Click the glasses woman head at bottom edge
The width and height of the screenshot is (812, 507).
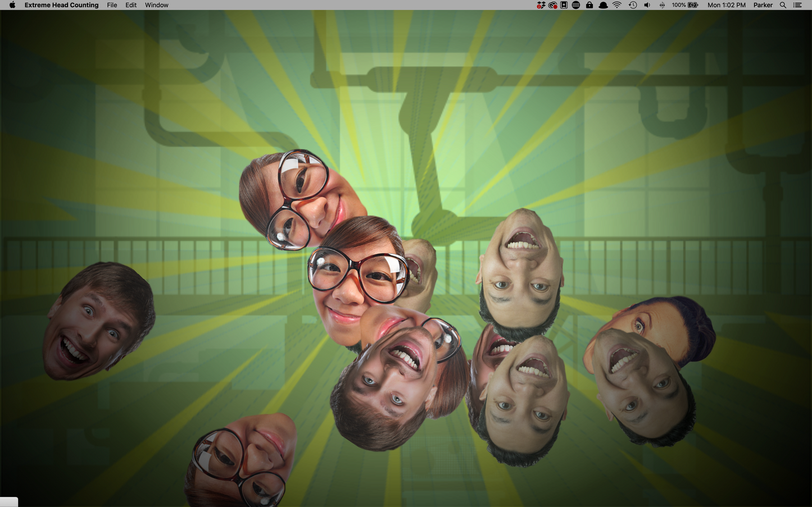point(242,460)
